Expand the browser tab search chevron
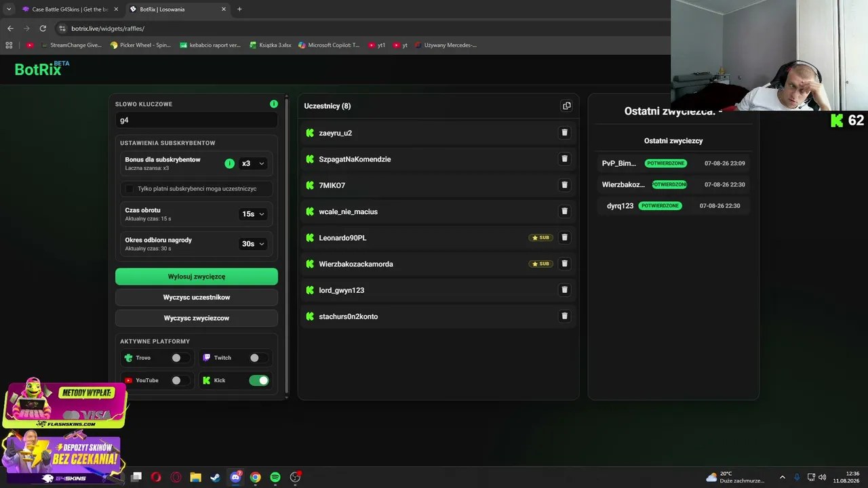868x488 pixels. (8, 9)
